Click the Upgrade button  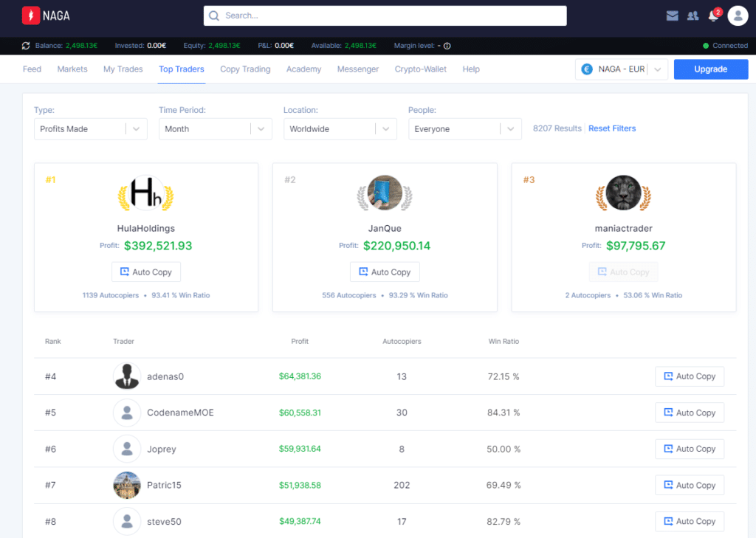tap(711, 69)
